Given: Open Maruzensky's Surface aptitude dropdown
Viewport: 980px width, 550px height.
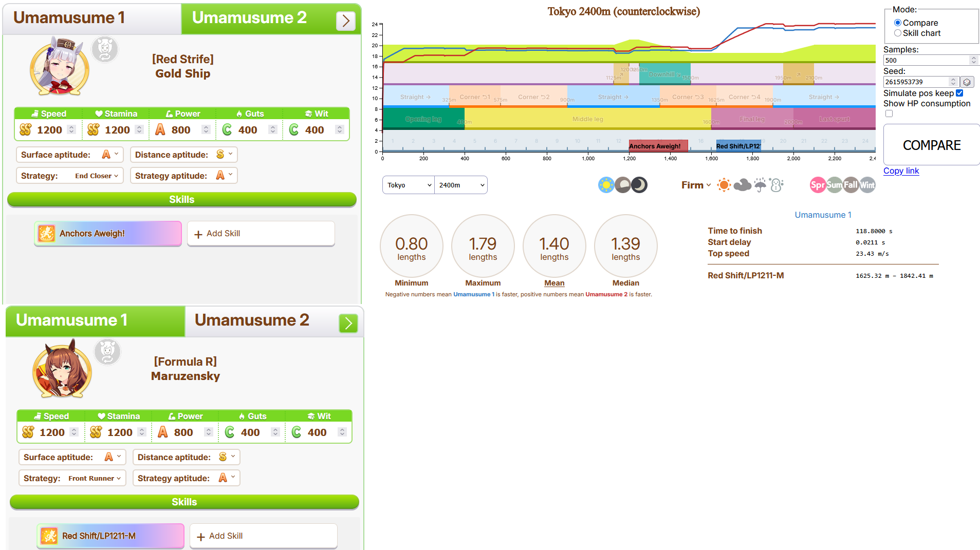Looking at the screenshot, I should pos(72,457).
